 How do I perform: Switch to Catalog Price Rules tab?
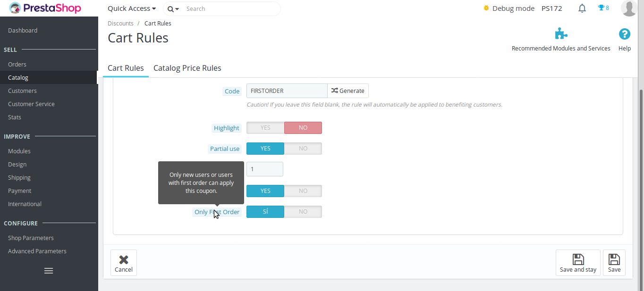point(187,68)
